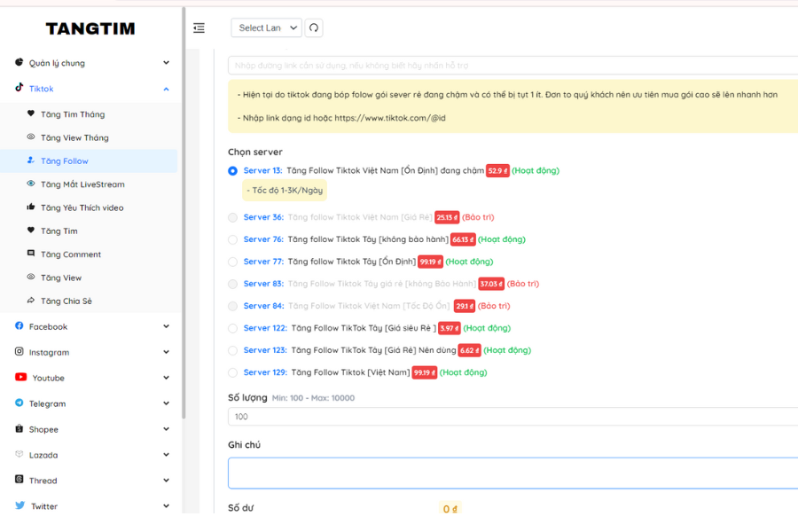Expand the Shopee section chevron

click(166, 429)
